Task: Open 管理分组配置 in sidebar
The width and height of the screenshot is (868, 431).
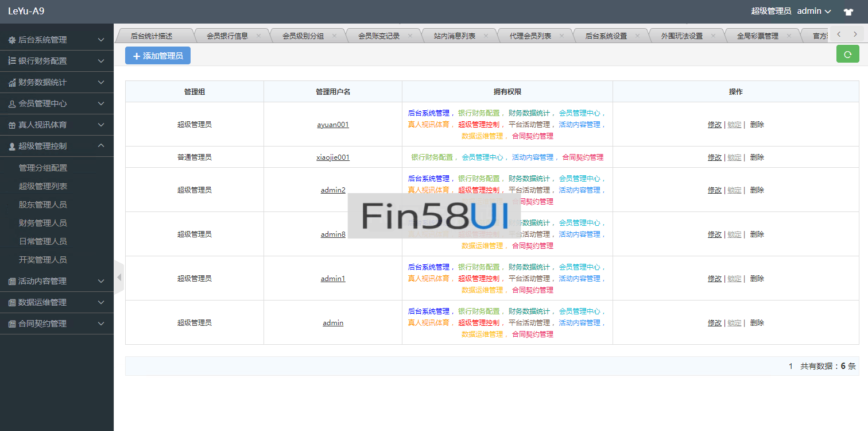Action: (43, 168)
